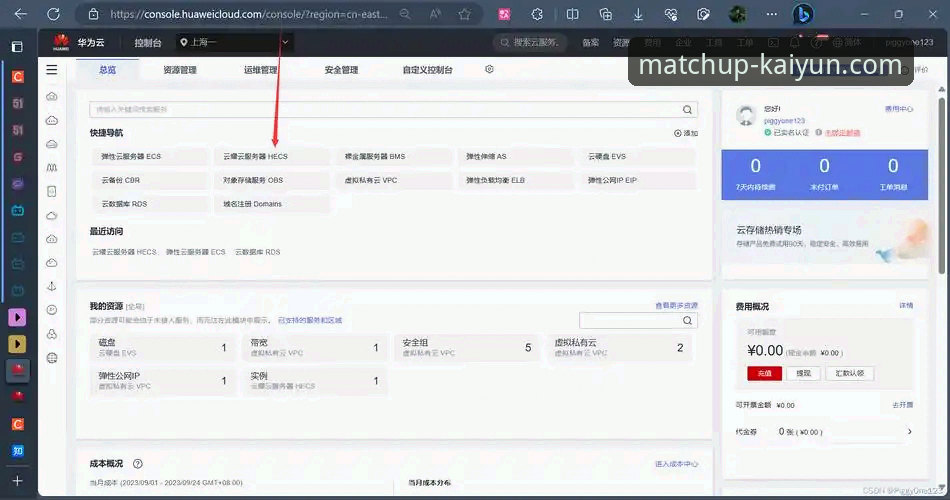Image resolution: width=950 pixels, height=500 pixels.
Task: Expand the 代金券 row chevron
Action: click(x=909, y=432)
